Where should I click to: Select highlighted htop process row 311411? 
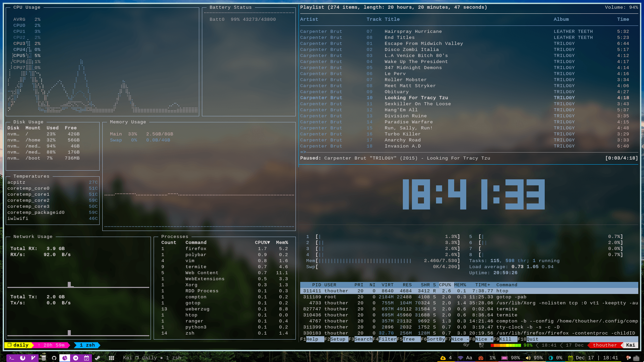point(469,291)
